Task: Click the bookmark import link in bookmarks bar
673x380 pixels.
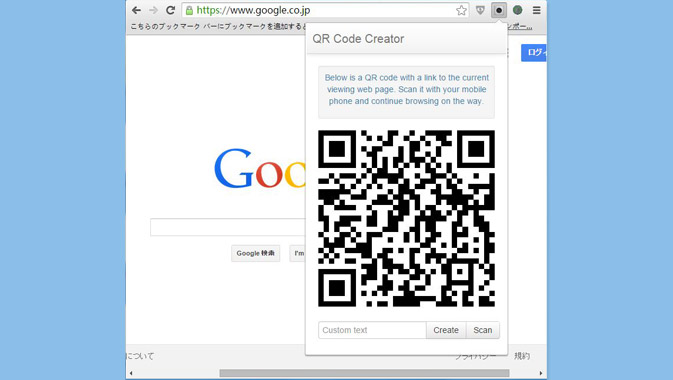Action: [519, 27]
